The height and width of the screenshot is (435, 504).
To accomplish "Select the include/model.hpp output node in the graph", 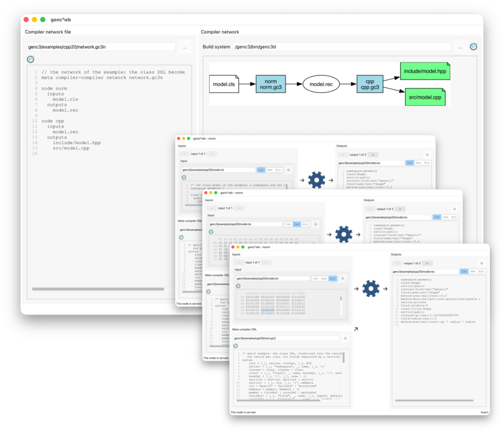I will pyautogui.click(x=425, y=71).
